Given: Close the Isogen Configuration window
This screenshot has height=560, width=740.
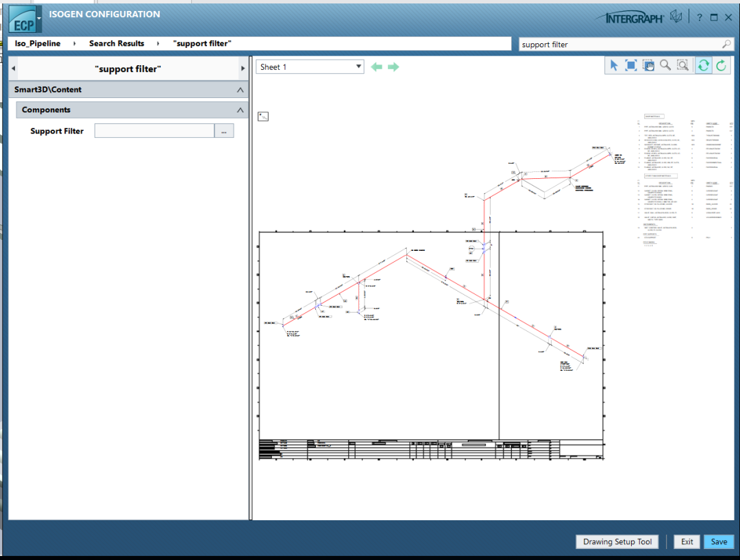Looking at the screenshot, I should click(728, 17).
